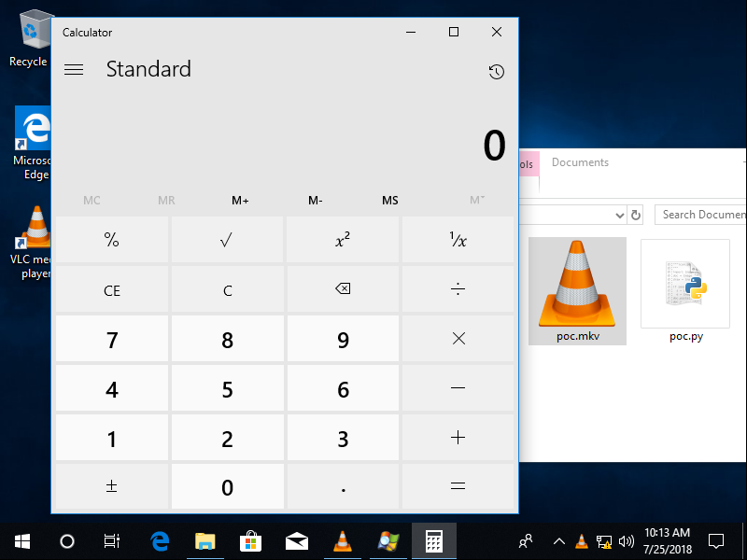
Task: Select the Documents title tab area
Action: (x=580, y=162)
